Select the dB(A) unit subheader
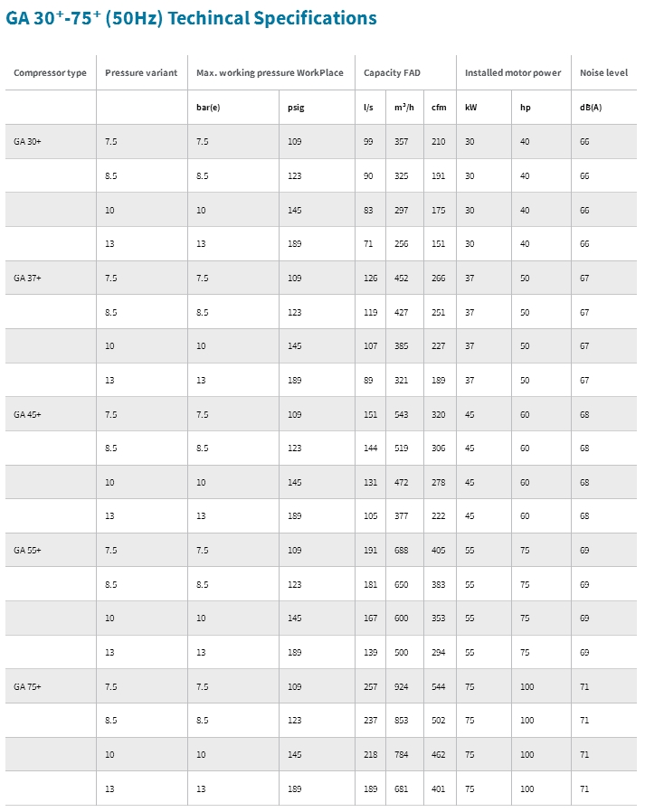Image resolution: width=645 pixels, height=812 pixels. point(591,108)
